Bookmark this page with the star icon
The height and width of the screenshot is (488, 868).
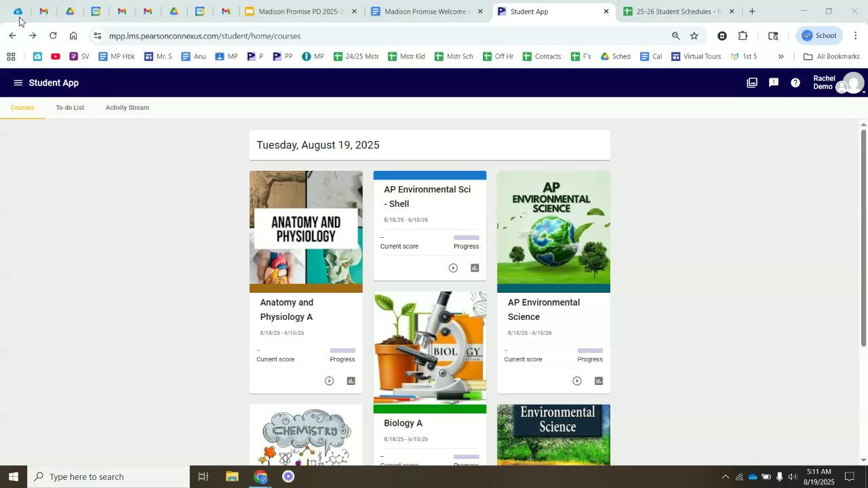(694, 36)
